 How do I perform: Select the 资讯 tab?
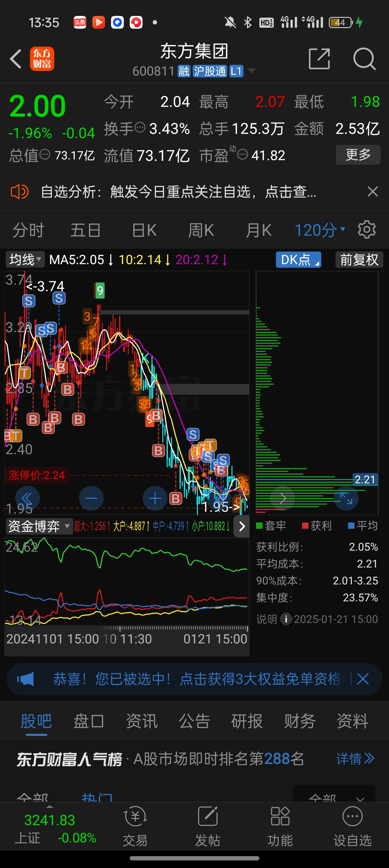tap(142, 721)
